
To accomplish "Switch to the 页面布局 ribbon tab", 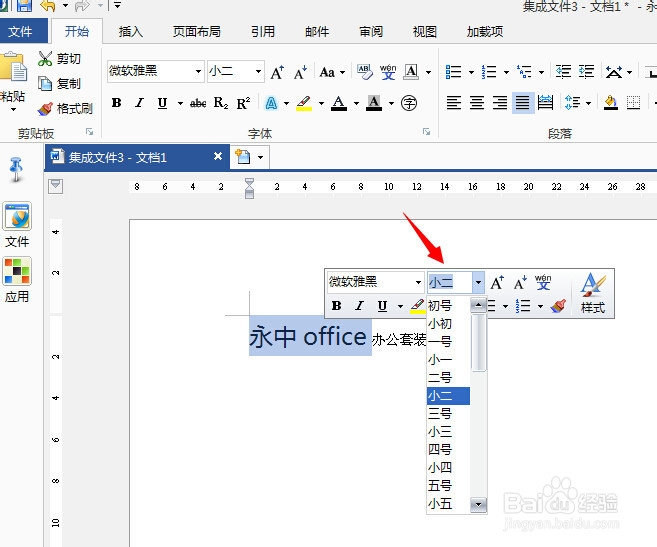I will (197, 31).
